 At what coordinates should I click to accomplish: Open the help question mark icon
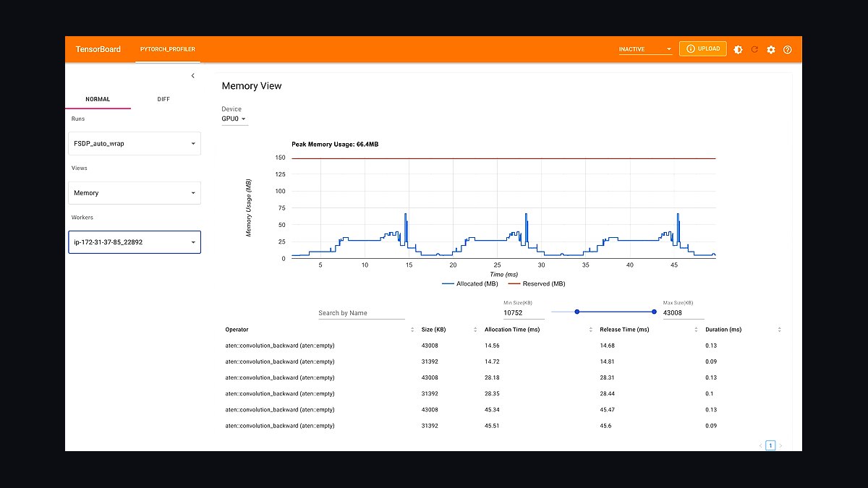[x=788, y=50]
